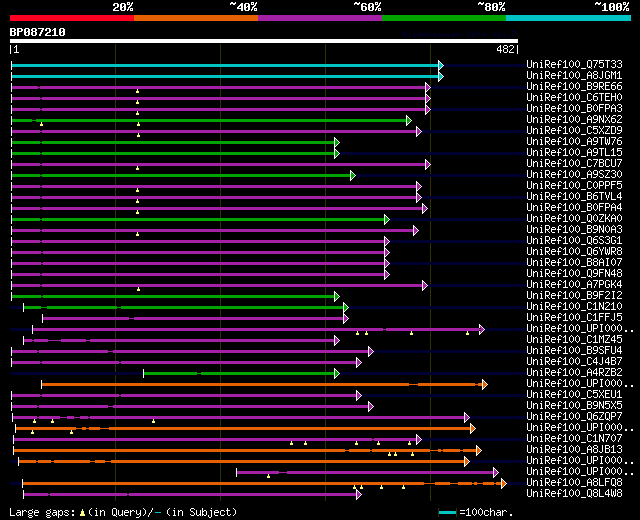Screen dimensions: 640x520
Task: Click the purple arrowhead of the A7PGK4 hit
Action: 425,285
